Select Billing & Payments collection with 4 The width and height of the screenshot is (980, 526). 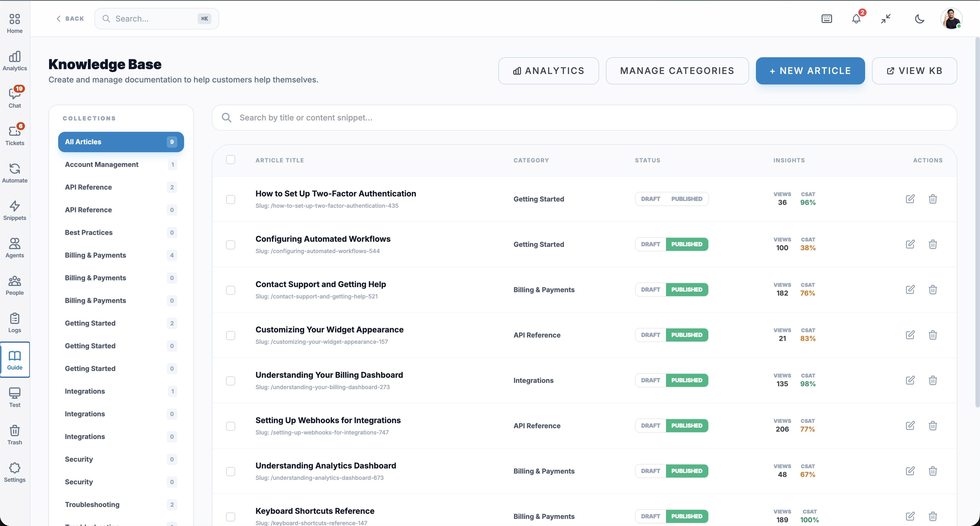[x=121, y=255]
